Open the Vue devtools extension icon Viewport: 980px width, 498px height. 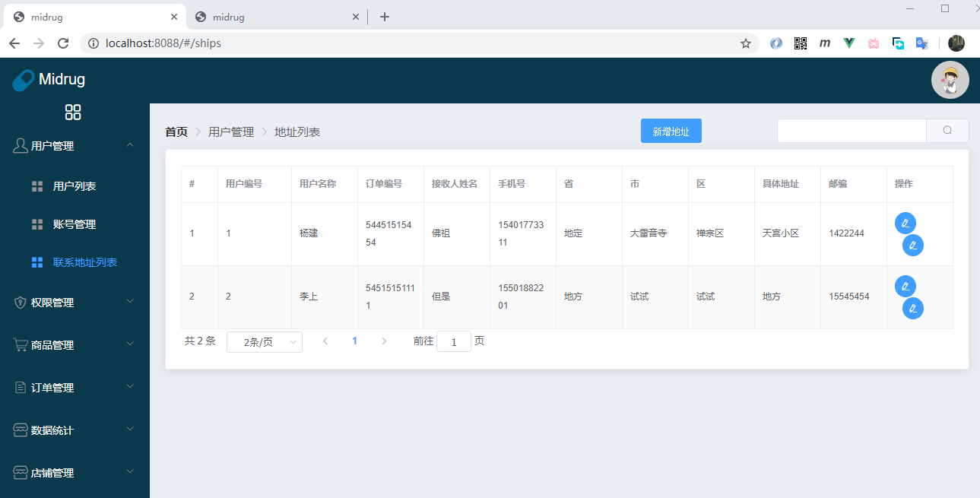tap(848, 43)
